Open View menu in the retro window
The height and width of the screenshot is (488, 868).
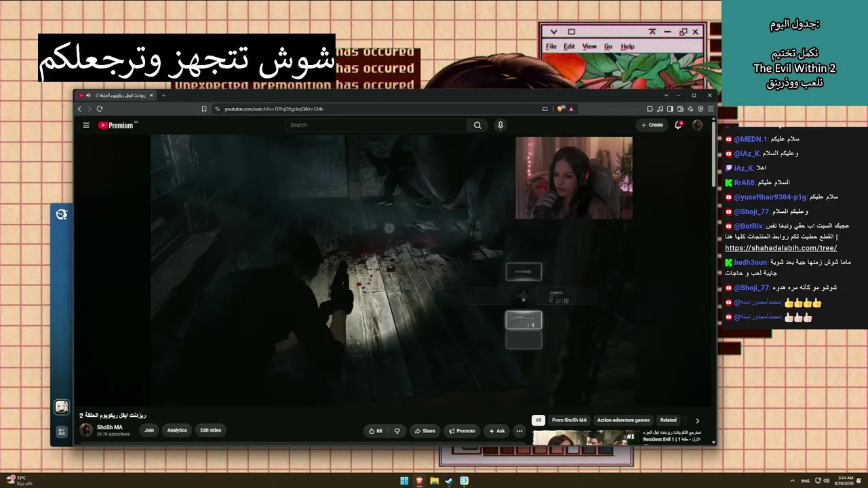(x=589, y=47)
